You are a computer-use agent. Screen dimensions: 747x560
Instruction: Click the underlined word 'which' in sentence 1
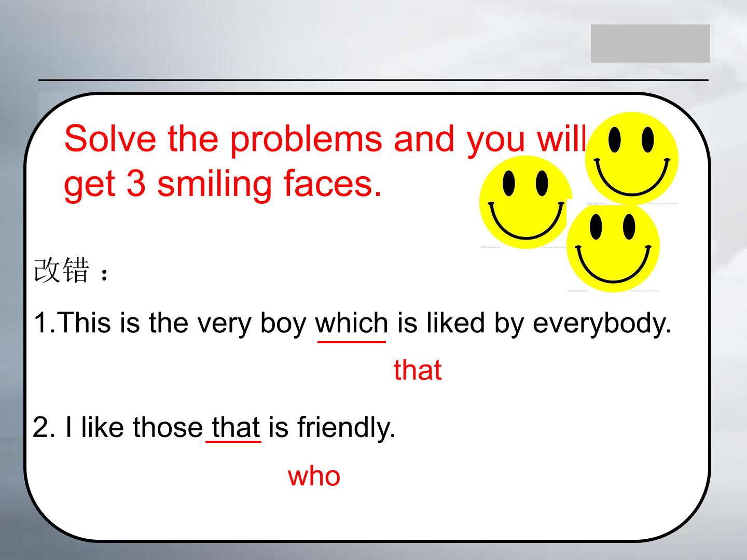pyautogui.click(x=352, y=323)
